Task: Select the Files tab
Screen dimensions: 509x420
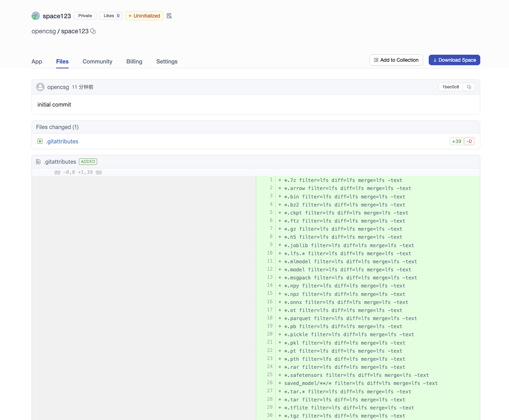Action: [62, 61]
